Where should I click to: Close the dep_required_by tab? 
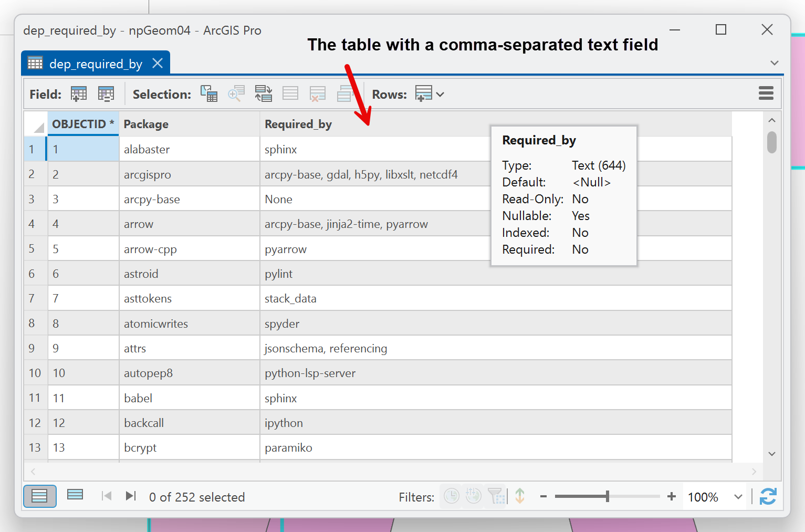pos(158,62)
